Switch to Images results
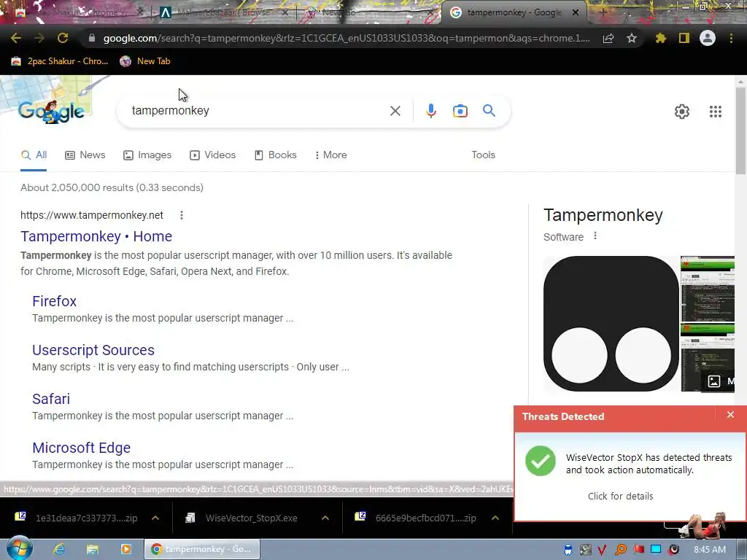Screen dimensions: 747x560 147,155
